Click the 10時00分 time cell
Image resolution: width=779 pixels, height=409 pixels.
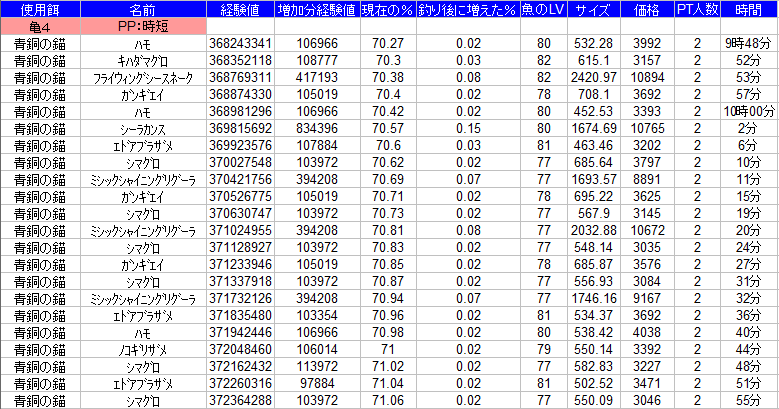click(746, 112)
